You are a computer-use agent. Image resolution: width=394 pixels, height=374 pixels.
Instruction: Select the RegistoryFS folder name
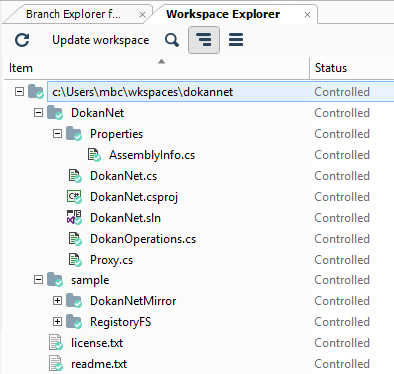(120, 322)
